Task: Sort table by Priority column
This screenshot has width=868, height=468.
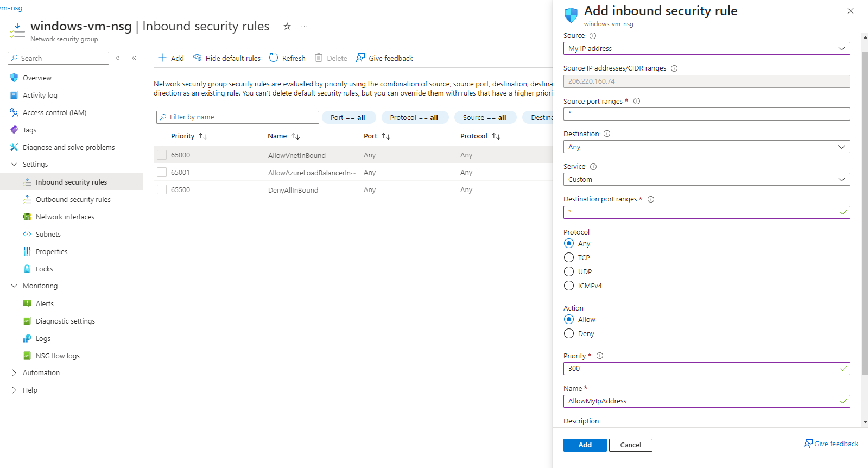Action: point(189,136)
